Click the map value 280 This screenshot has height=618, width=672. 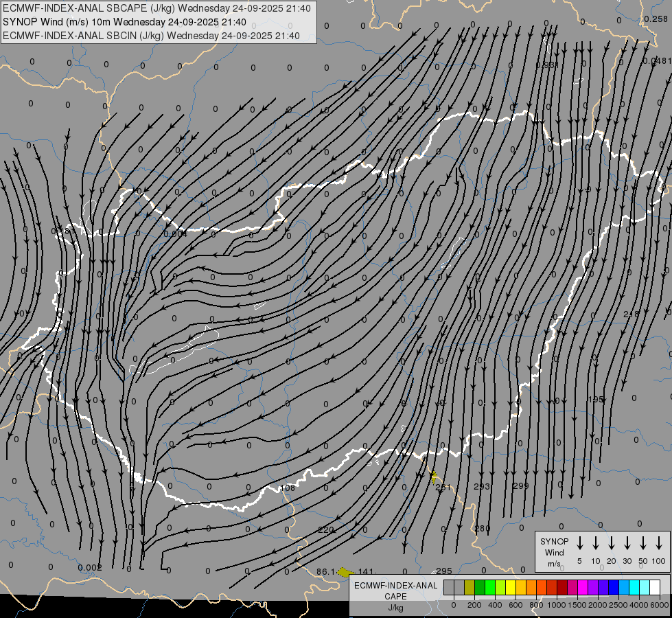point(483,528)
